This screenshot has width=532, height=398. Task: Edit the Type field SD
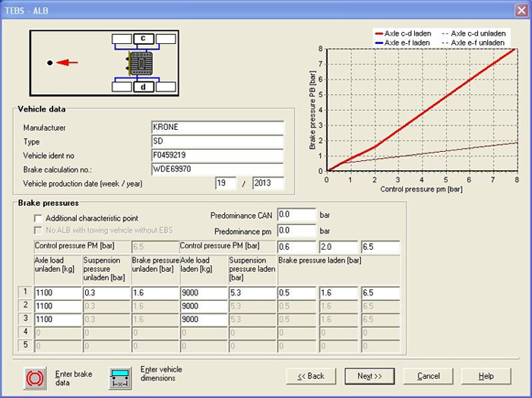coord(217,141)
